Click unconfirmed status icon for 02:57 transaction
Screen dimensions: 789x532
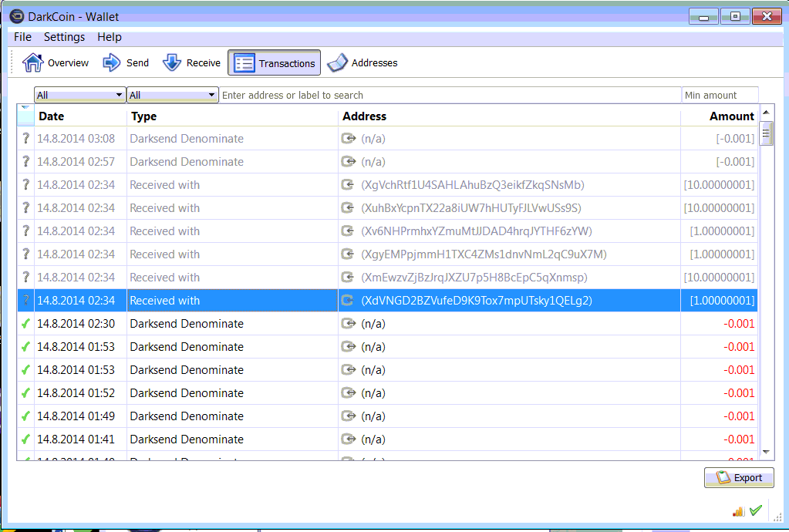click(x=25, y=161)
